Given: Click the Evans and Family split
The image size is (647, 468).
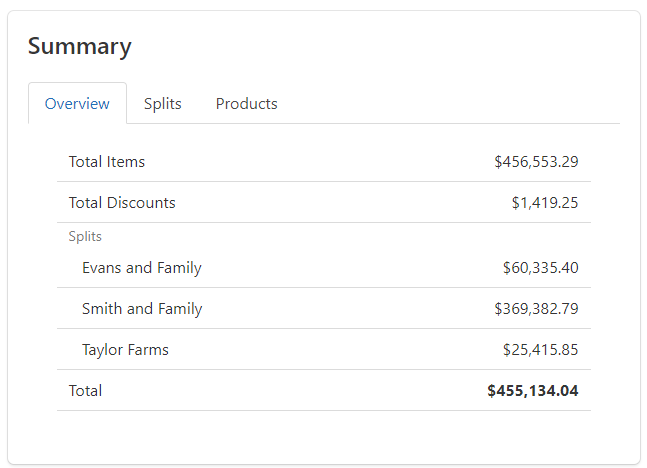Looking at the screenshot, I should tap(142, 268).
